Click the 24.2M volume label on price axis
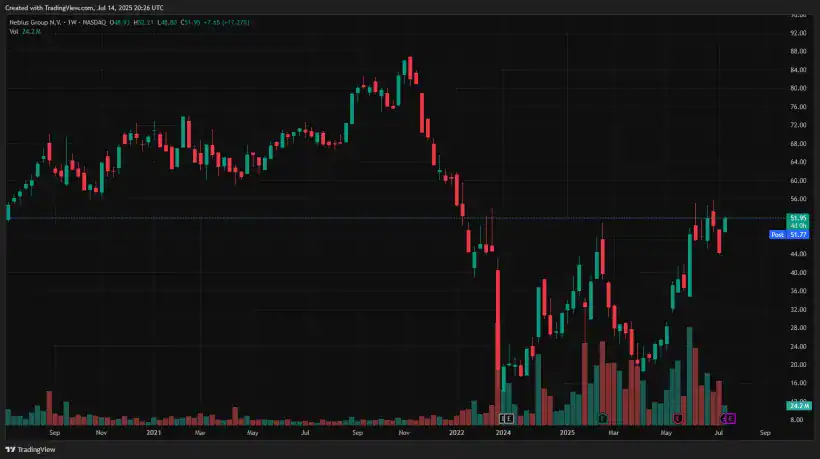The width and height of the screenshot is (820, 459). click(x=798, y=406)
